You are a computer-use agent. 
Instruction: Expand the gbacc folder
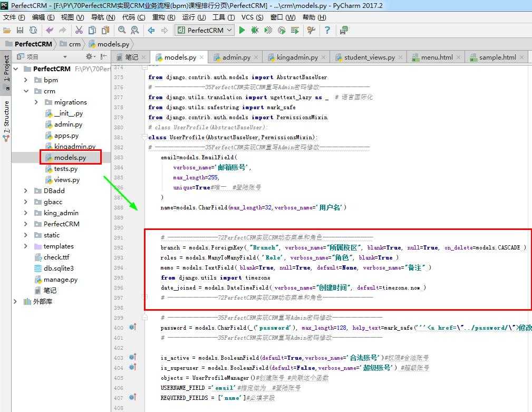(26, 202)
